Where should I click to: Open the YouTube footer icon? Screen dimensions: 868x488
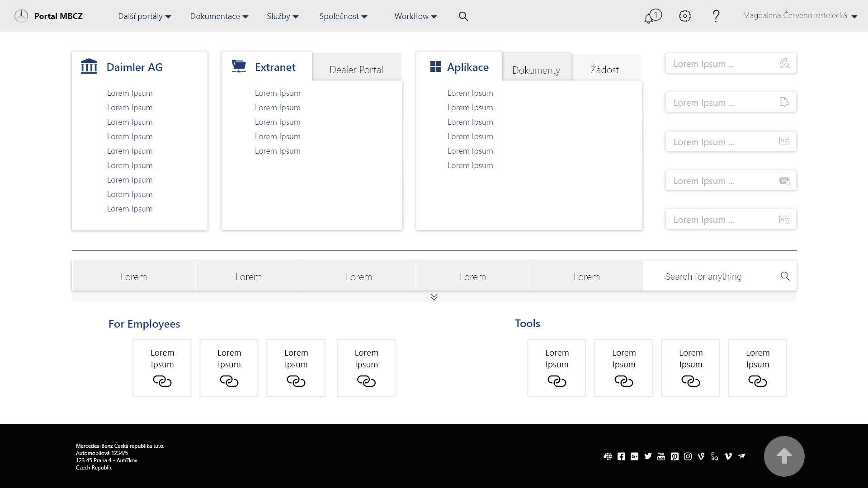tap(661, 456)
